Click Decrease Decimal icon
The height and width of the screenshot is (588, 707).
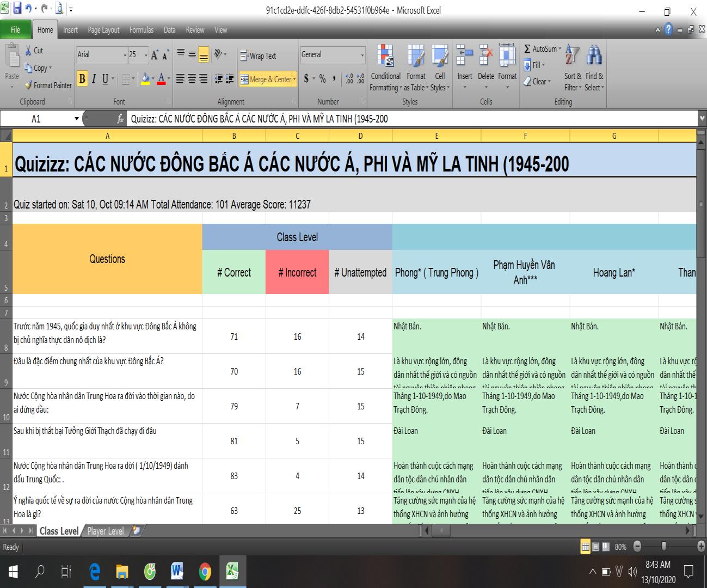(360, 79)
